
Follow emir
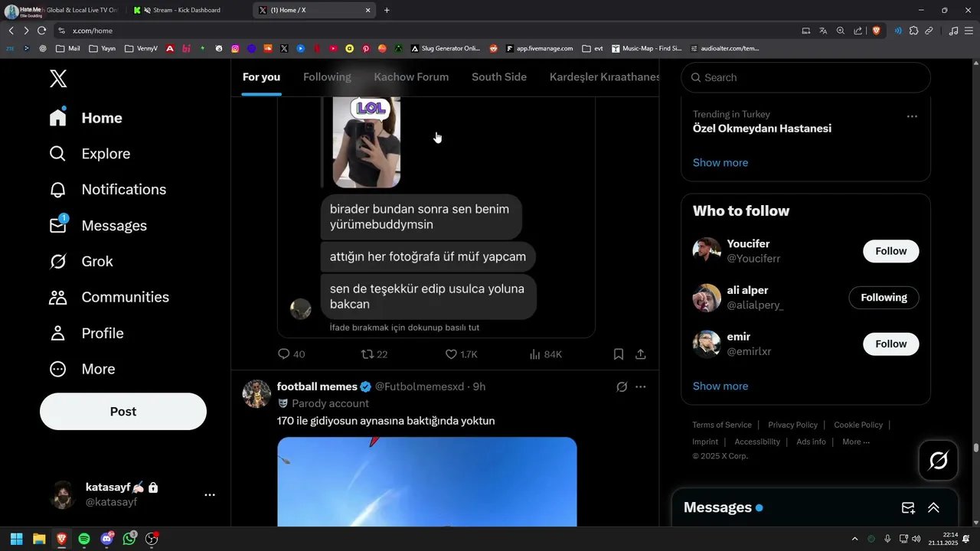tap(891, 344)
